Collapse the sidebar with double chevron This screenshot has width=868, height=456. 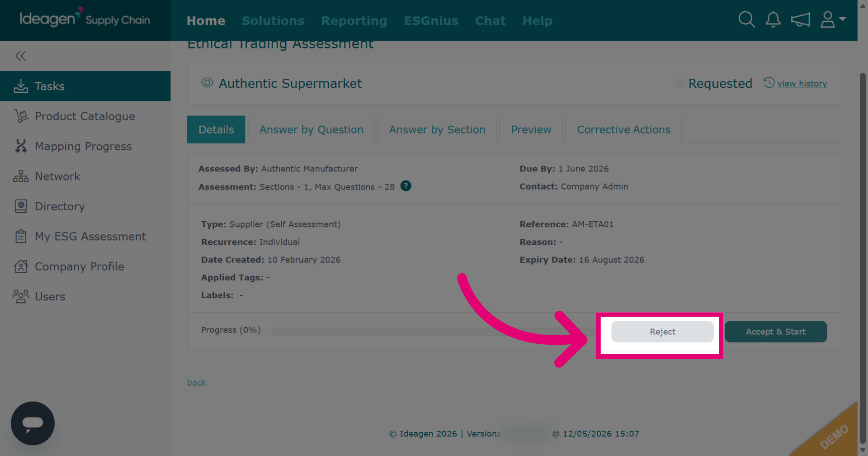pos(20,56)
